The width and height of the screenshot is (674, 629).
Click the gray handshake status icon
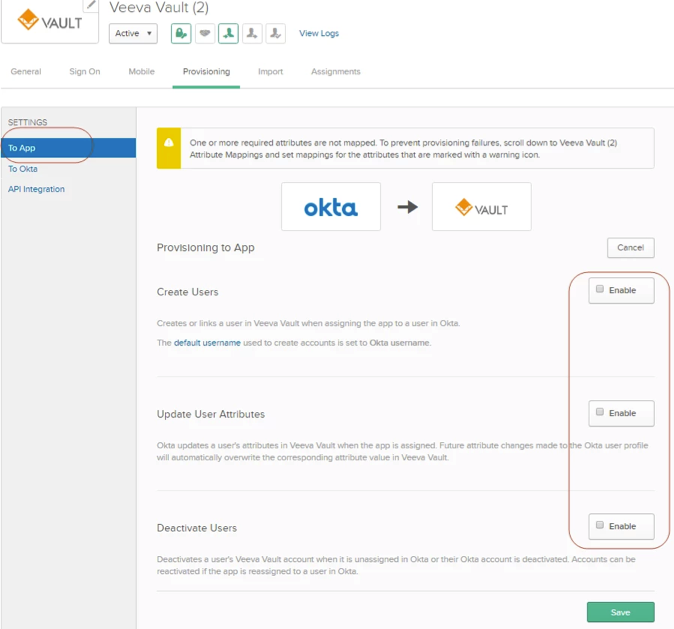[x=204, y=33]
